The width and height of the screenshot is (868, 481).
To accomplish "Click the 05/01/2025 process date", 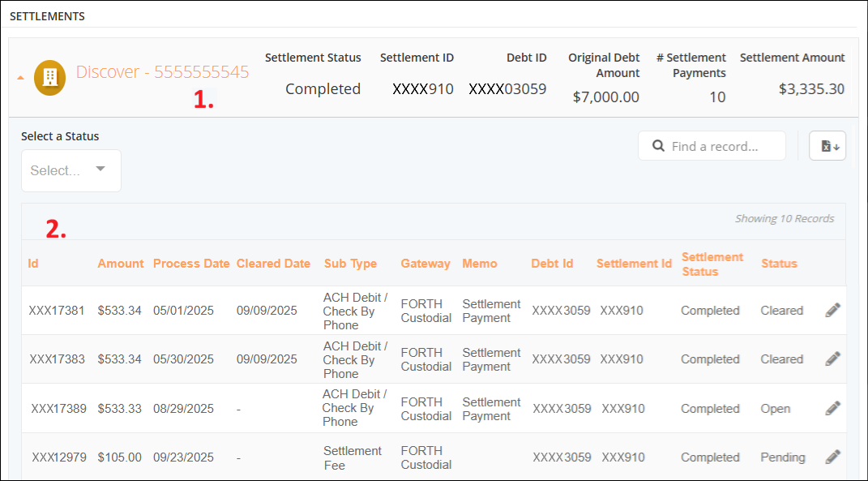I will pyautogui.click(x=184, y=311).
